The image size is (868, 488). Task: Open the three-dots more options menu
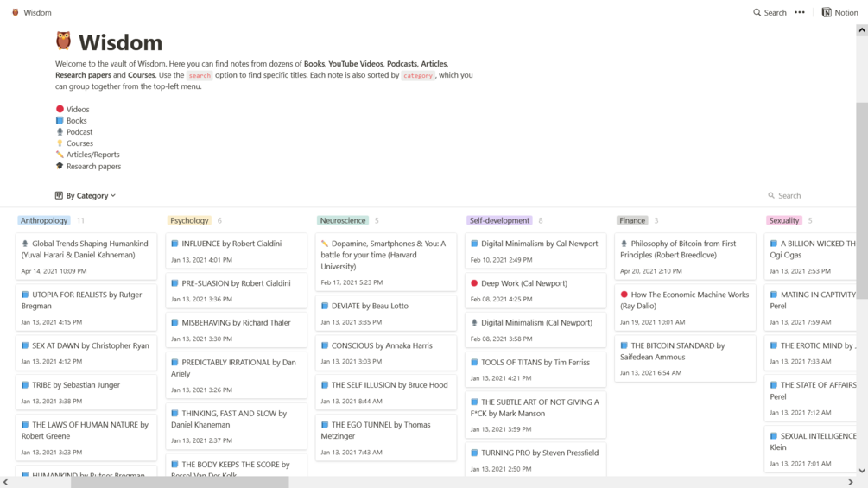[x=800, y=12]
